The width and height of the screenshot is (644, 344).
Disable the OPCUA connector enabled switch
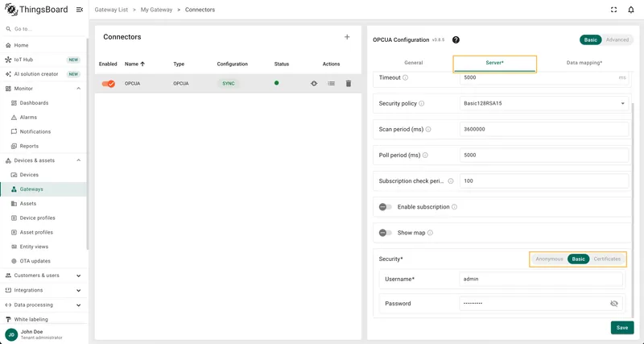click(x=109, y=84)
